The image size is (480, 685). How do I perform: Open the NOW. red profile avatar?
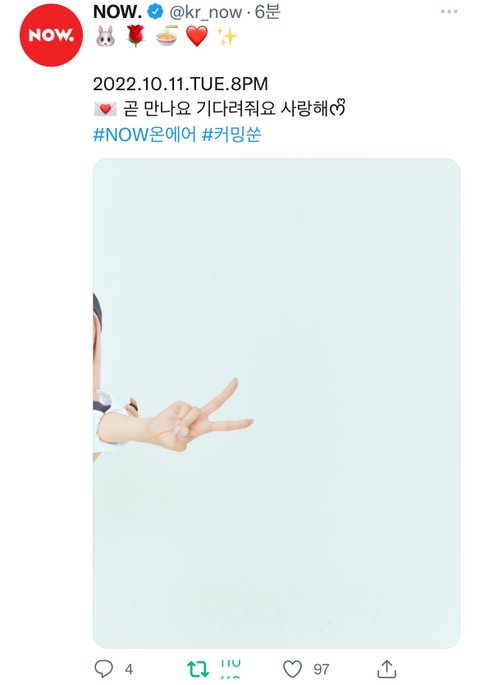(51, 35)
